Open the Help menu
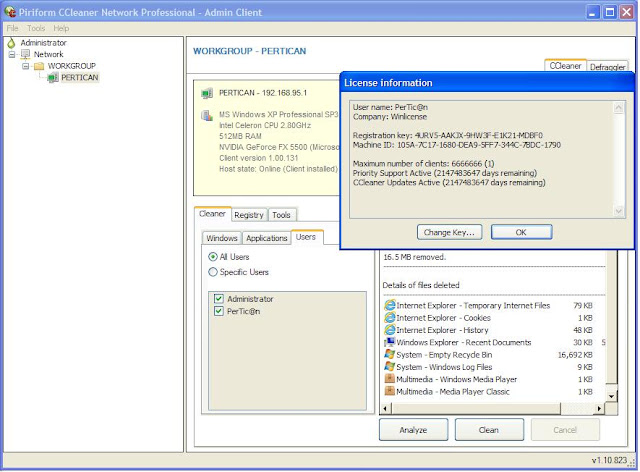Viewport: 640px width, 472px height. coord(61,28)
